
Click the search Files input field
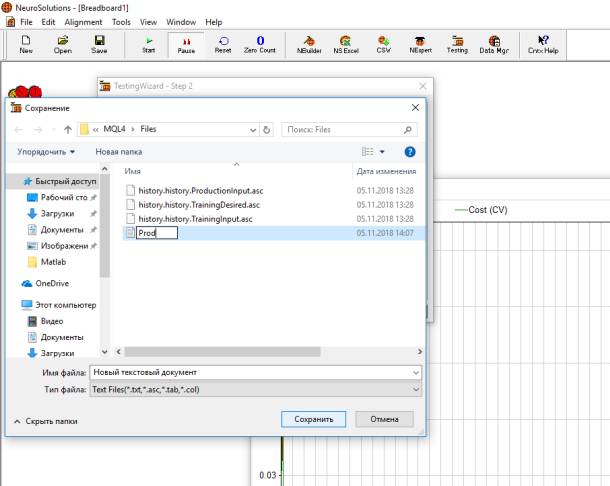[342, 129]
